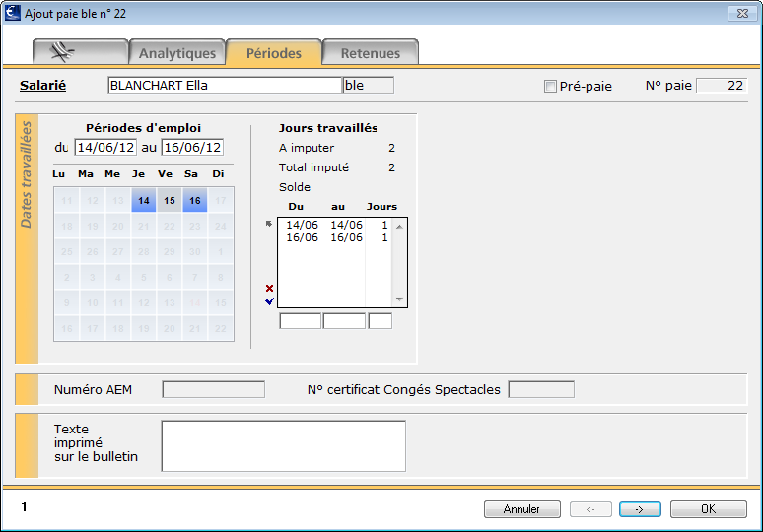Select the 16/06 to 16/06 period row

(x=337, y=237)
